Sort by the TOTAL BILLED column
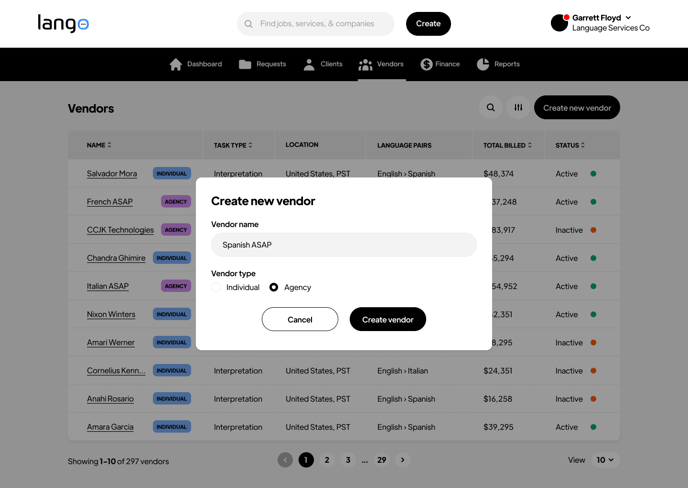Viewport: 688px width, 488px height. (x=507, y=145)
